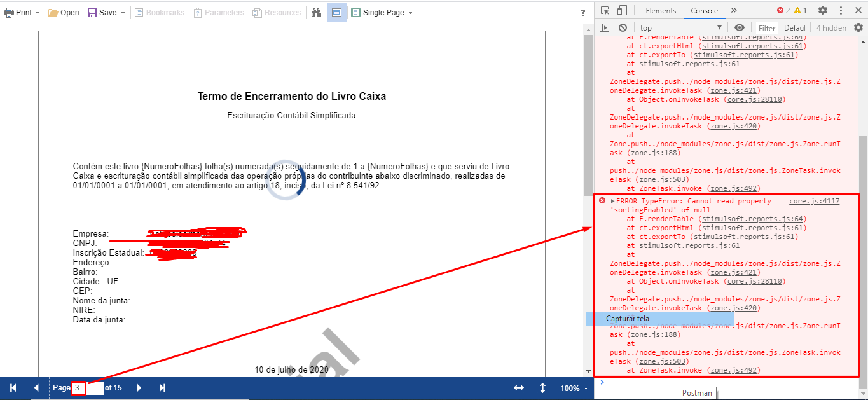Click the 'Cidade - UF:' label
The height and width of the screenshot is (400, 868).
coord(97,281)
